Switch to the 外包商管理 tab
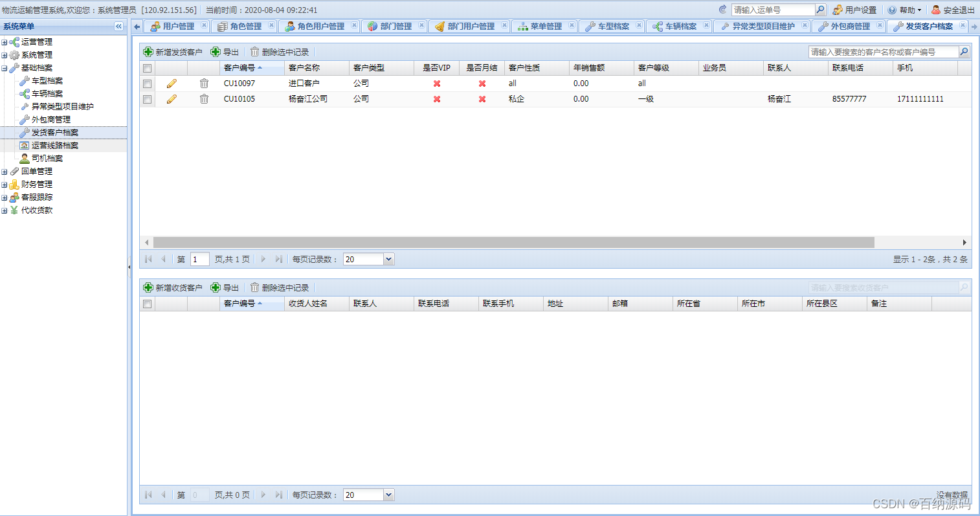 [850, 27]
